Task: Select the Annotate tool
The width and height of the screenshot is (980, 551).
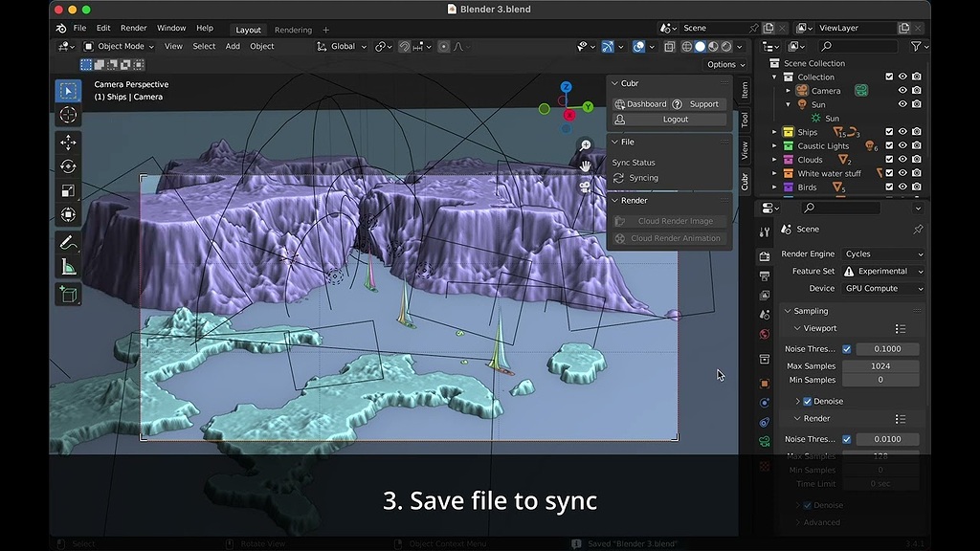Action: tap(68, 242)
